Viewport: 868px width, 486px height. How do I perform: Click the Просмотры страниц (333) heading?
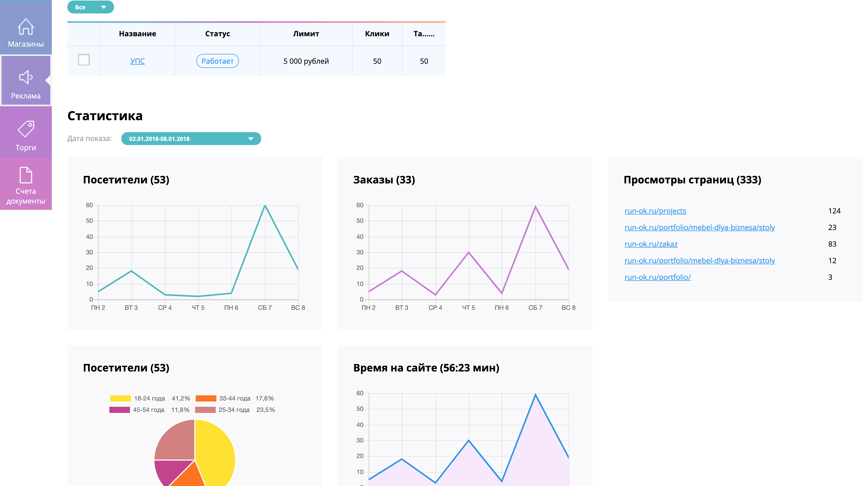692,180
